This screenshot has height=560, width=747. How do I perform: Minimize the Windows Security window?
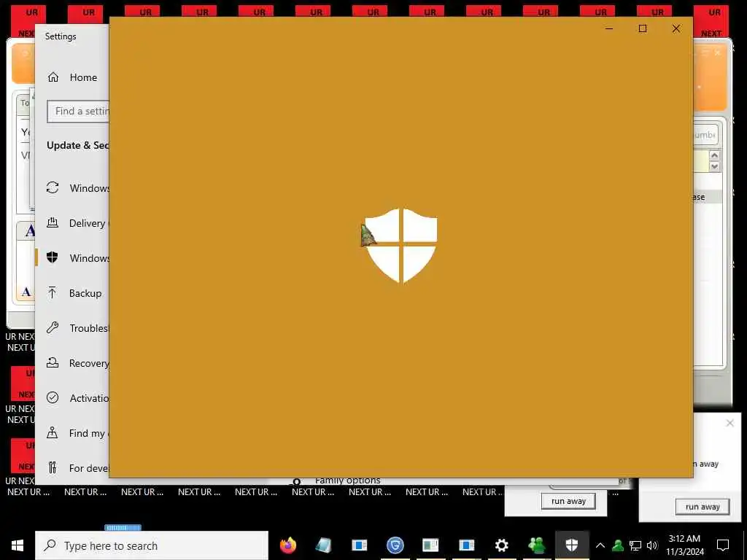pos(609,28)
